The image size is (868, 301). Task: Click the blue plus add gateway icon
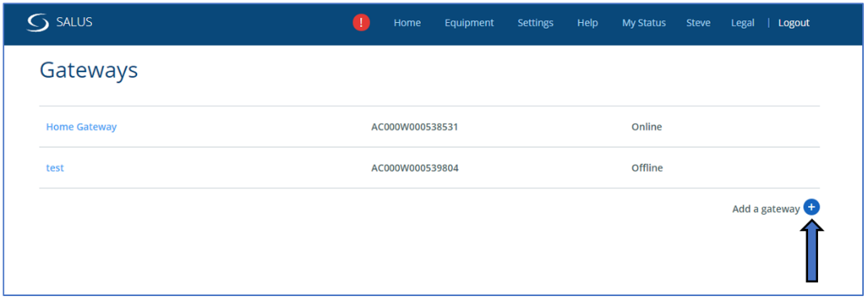pos(811,208)
